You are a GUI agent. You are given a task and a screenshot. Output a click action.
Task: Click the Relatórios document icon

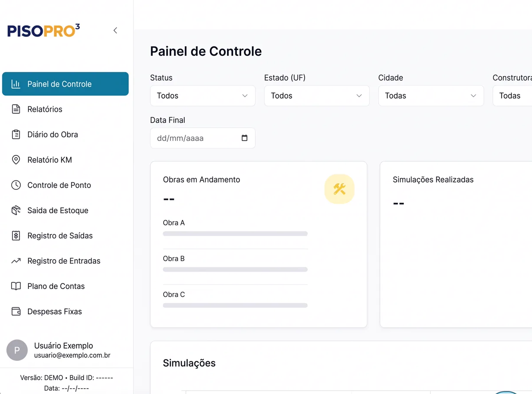pos(16,109)
